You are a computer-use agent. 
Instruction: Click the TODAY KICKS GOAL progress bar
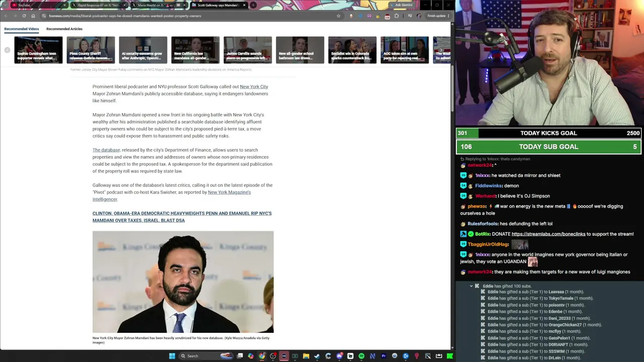tap(548, 133)
